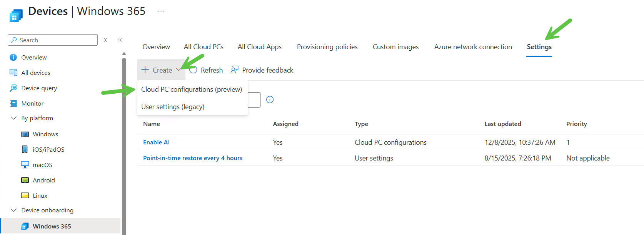Open the Provisioning policies tab
Viewport: 644px width, 235px height.
point(327,47)
